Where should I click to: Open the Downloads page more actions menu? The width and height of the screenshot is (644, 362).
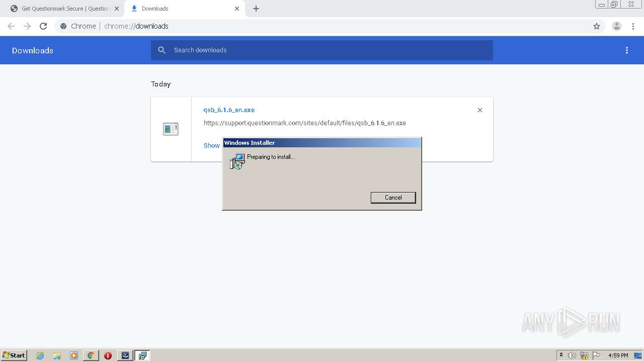coord(627,50)
